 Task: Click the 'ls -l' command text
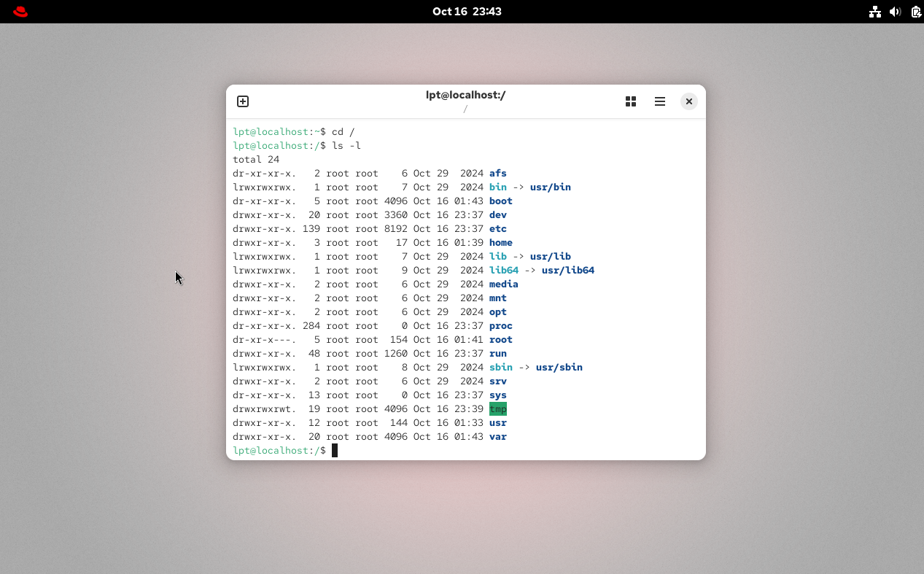pos(346,146)
